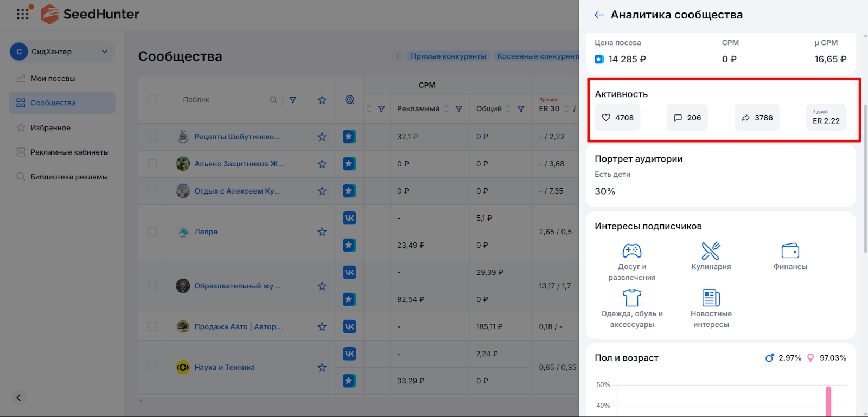868x417 pixels.
Task: Go to Библиотека рекламы menu item
Action: [69, 177]
